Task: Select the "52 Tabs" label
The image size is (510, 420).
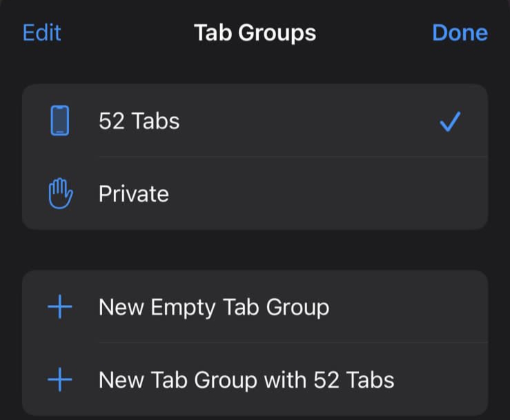Action: coord(139,121)
